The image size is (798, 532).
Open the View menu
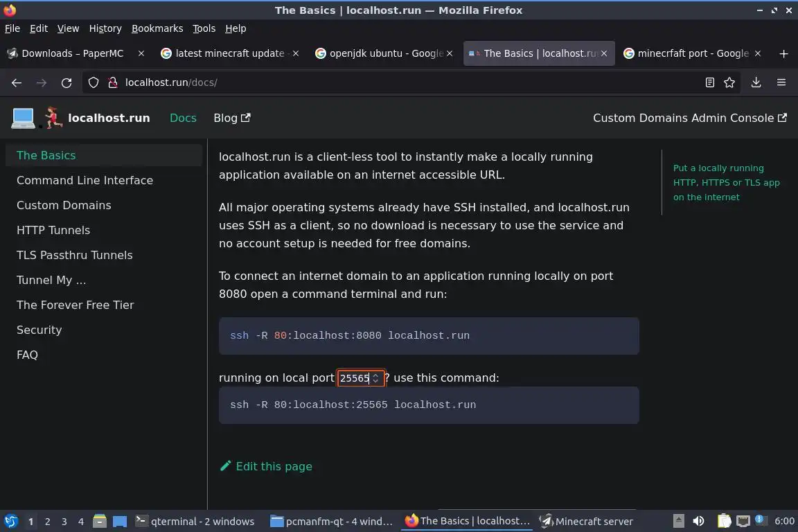[68, 28]
